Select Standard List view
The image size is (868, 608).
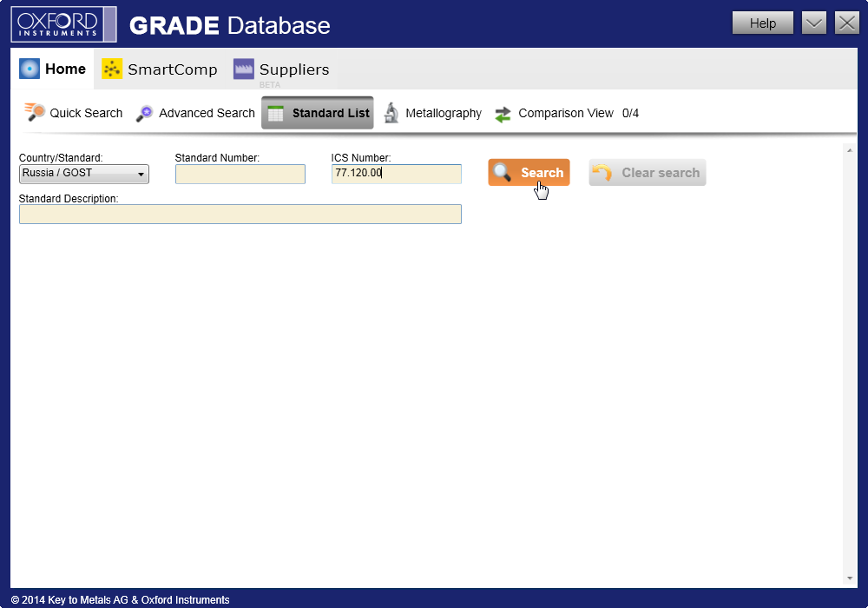coord(317,113)
